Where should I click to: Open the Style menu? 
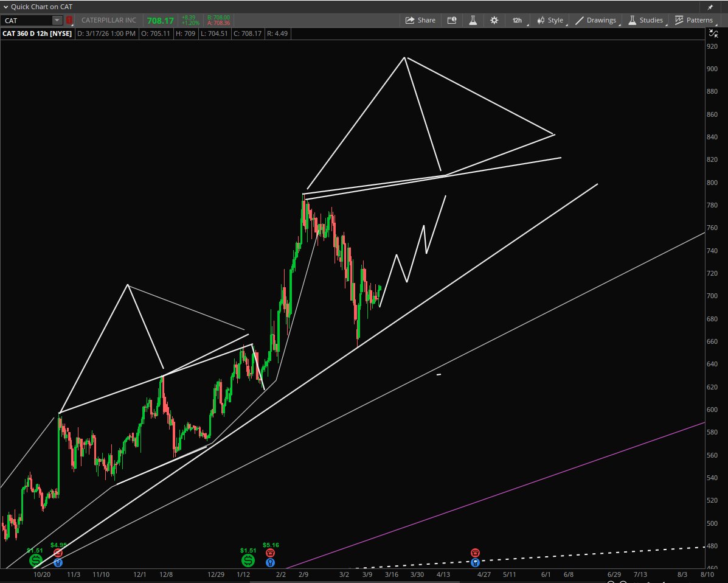point(549,20)
